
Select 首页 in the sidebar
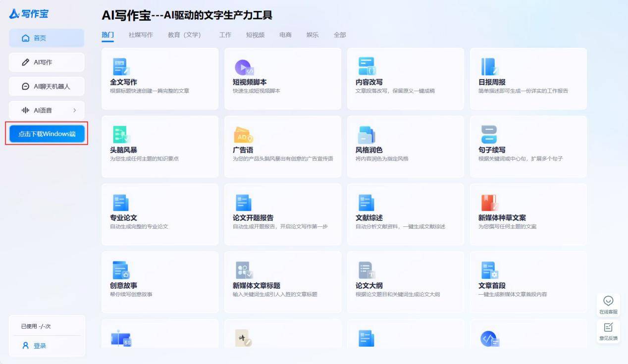47,38
